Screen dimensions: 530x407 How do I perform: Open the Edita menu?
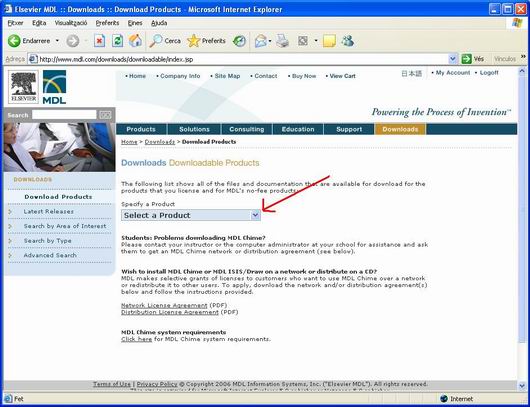pos(39,23)
